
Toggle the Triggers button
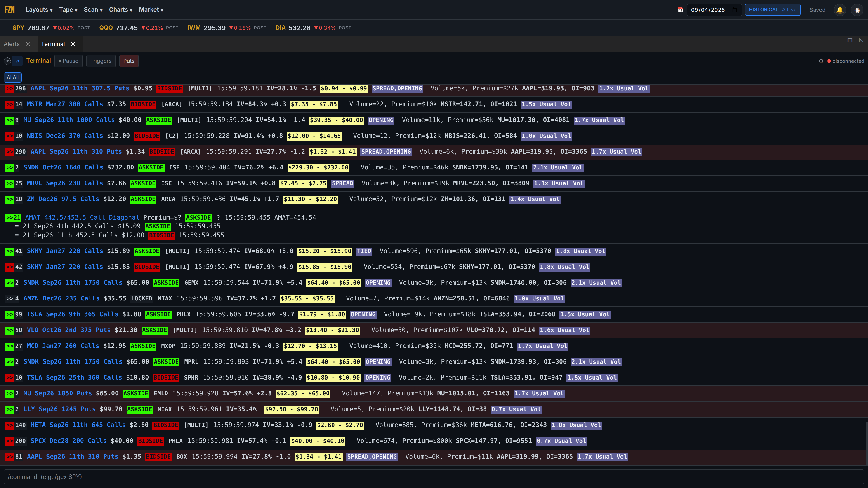[101, 61]
